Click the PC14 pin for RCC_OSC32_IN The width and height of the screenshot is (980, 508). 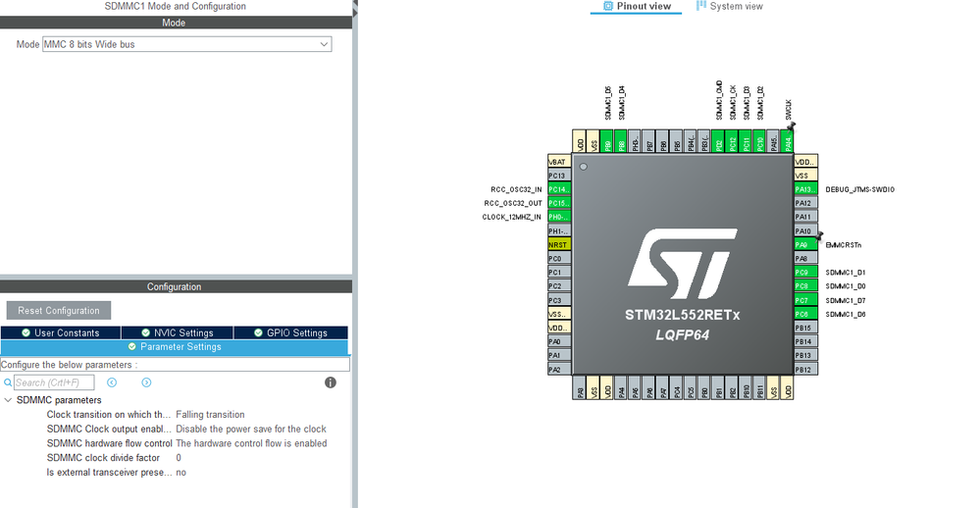[x=559, y=189]
